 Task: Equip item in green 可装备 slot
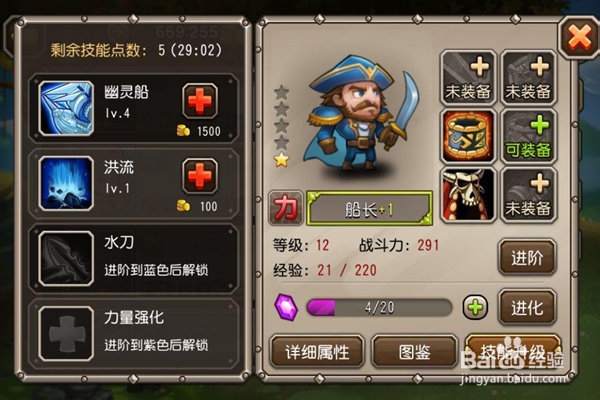(528, 136)
